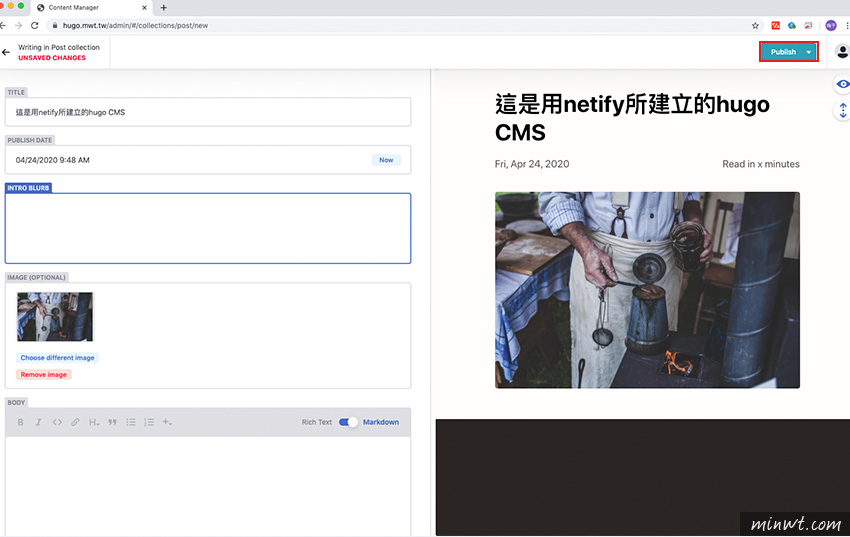This screenshot has width=850, height=537.
Task: Set publish date to Now
Action: point(386,160)
